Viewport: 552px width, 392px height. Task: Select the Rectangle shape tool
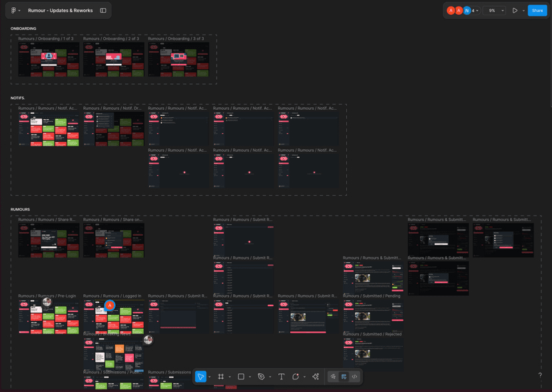241,377
